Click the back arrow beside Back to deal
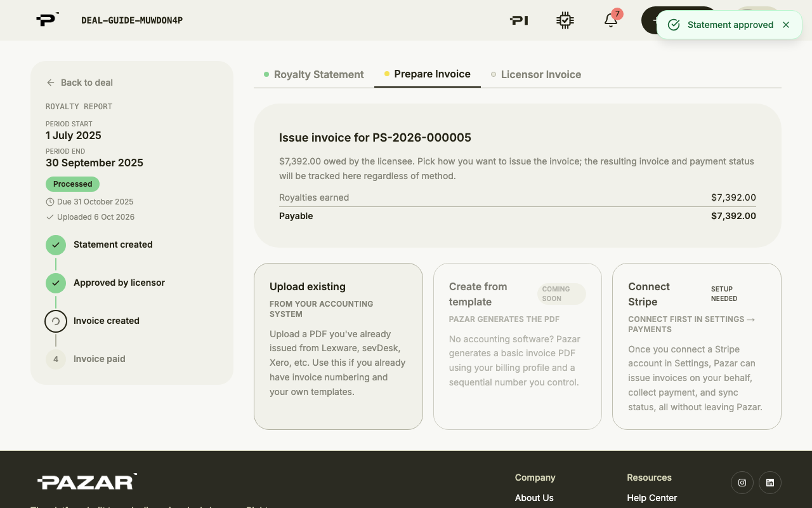812x508 pixels. point(51,83)
